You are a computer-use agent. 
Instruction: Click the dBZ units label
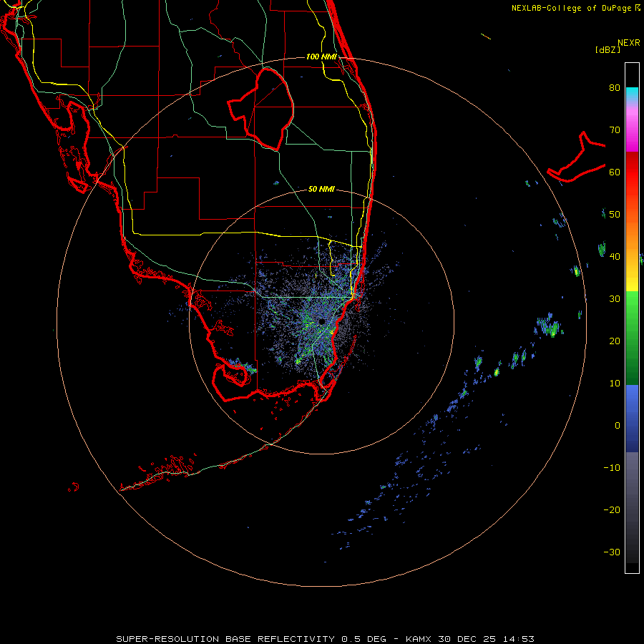coord(608,49)
